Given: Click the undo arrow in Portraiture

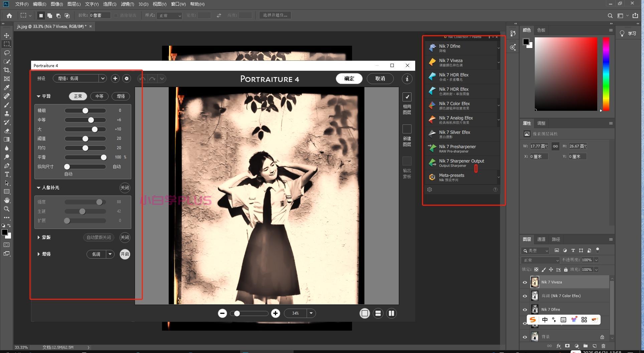Looking at the screenshot, I should pyautogui.click(x=142, y=79).
